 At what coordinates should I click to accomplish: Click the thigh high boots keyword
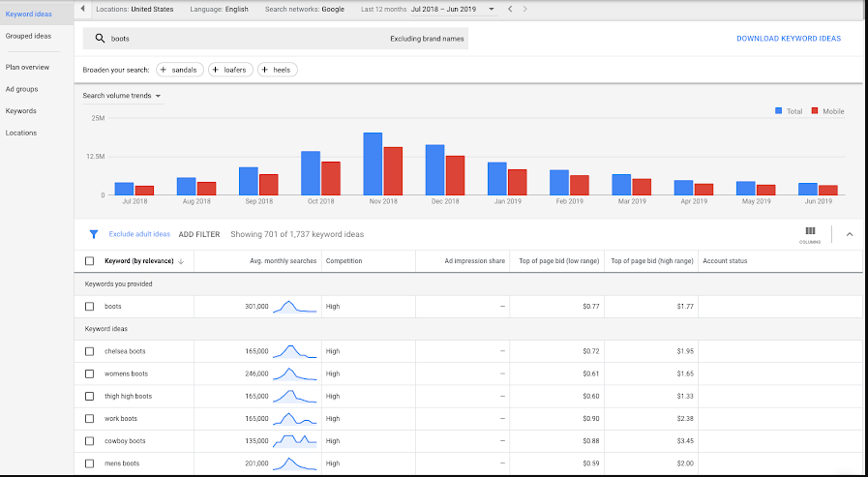point(128,396)
